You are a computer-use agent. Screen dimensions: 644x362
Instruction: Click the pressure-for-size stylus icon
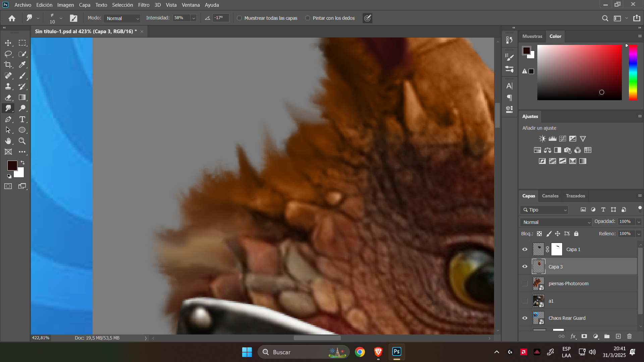(x=367, y=18)
